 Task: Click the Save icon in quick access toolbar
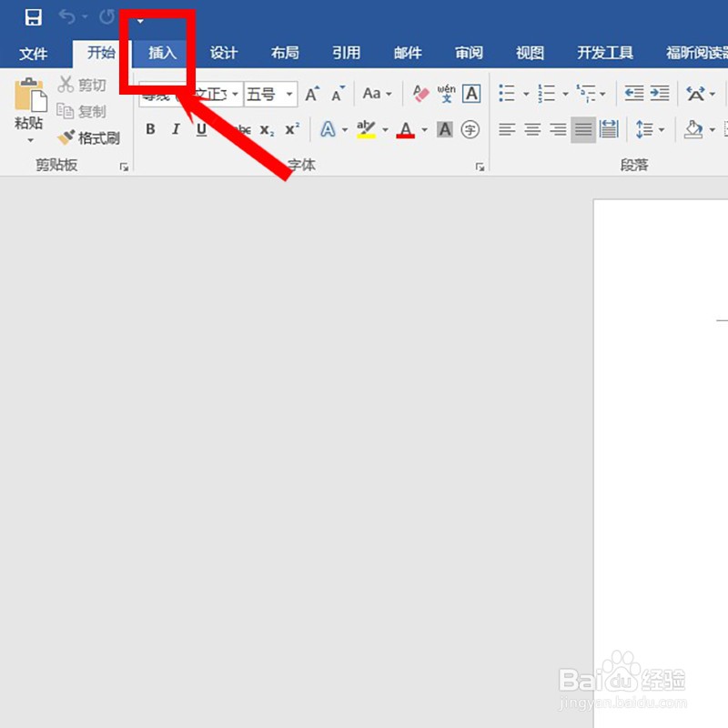coord(33,17)
